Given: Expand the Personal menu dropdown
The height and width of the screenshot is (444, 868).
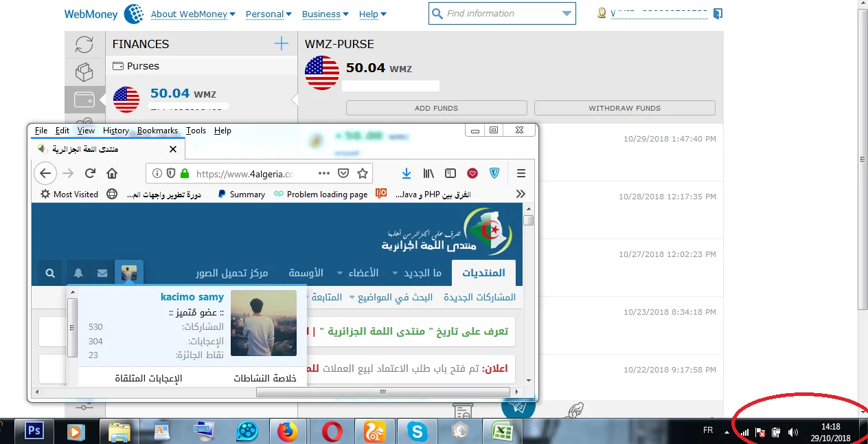Looking at the screenshot, I should (268, 14).
